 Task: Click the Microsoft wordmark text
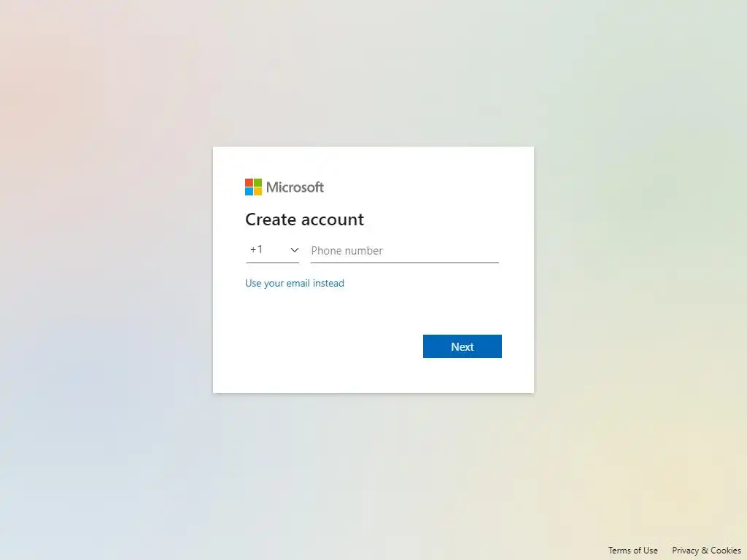click(x=295, y=187)
